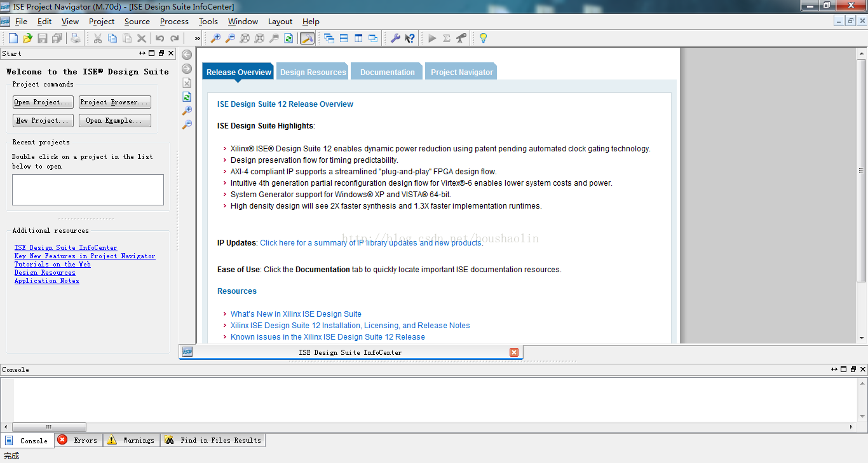Click the IP library updates summary link
This screenshot has height=463, width=868.
[x=371, y=243]
